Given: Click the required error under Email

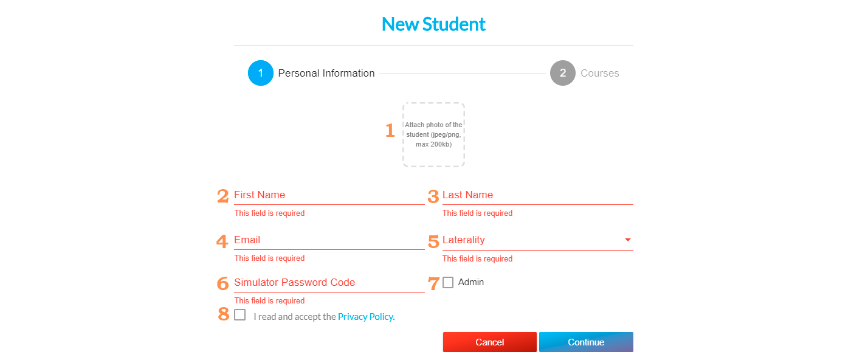Looking at the screenshot, I should click(269, 258).
